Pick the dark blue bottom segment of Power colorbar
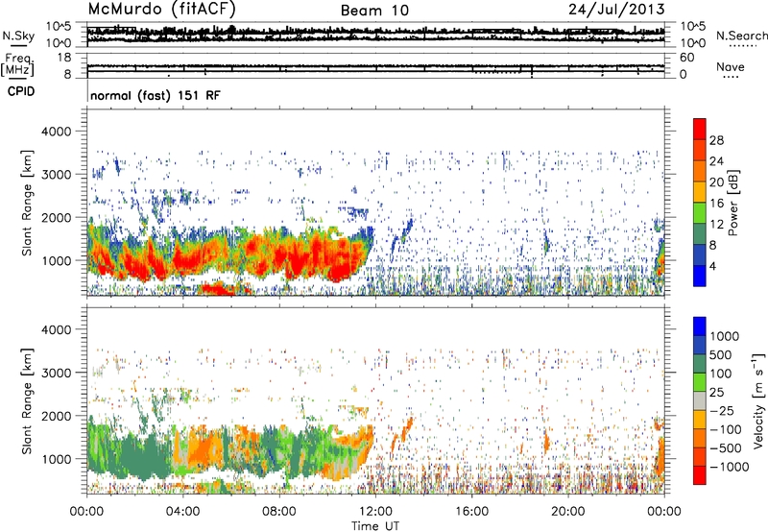 700,276
